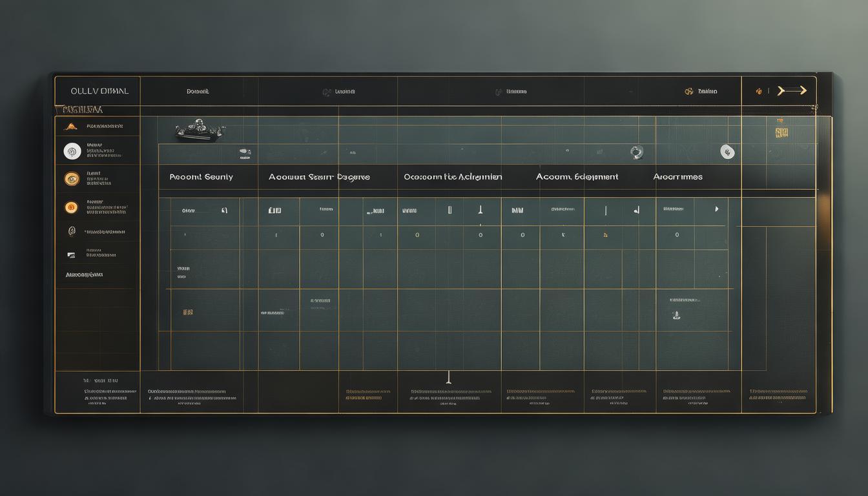The width and height of the screenshot is (868, 496).
Task: Select the small card icon in sidebar
Action: [x=72, y=255]
